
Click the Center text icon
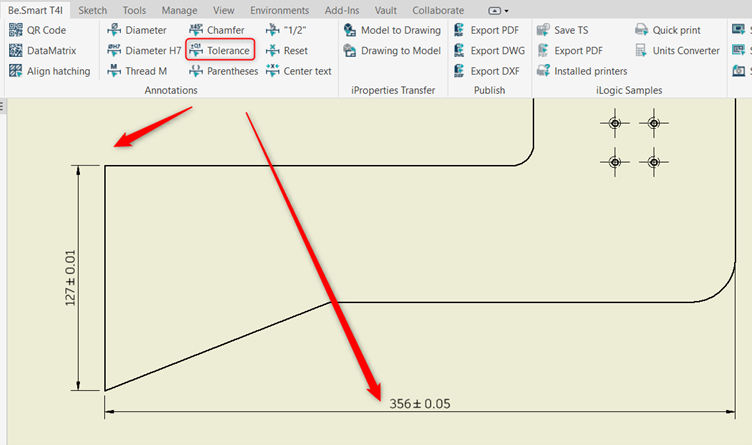click(272, 71)
